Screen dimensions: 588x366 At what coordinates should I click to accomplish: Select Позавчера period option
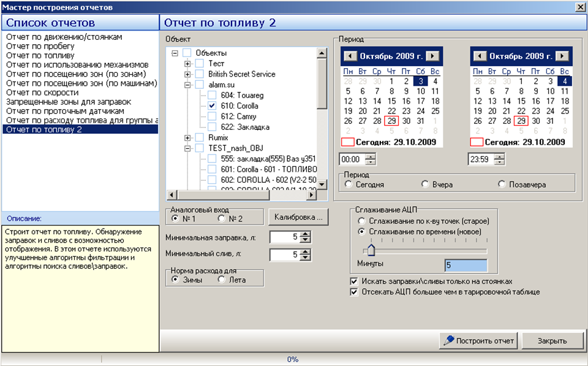click(502, 185)
